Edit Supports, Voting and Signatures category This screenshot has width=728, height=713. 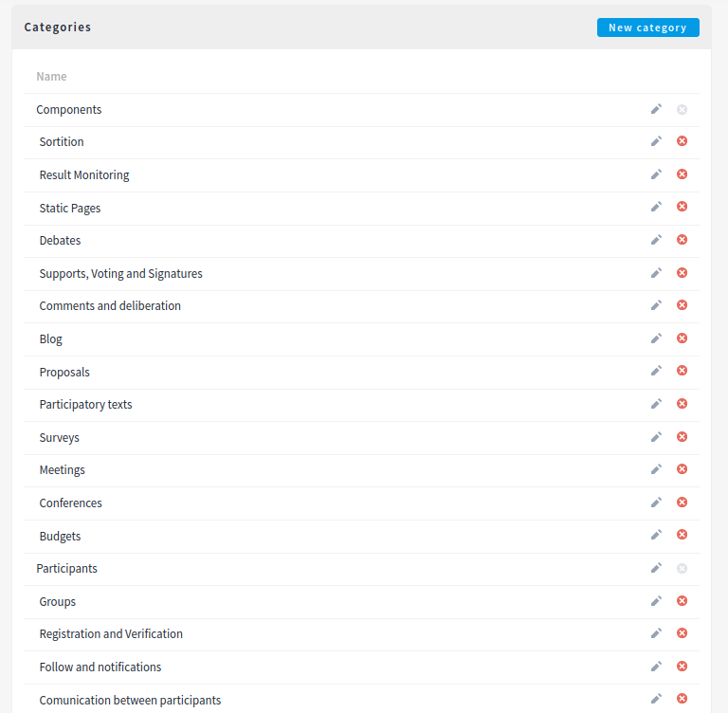[x=656, y=273]
